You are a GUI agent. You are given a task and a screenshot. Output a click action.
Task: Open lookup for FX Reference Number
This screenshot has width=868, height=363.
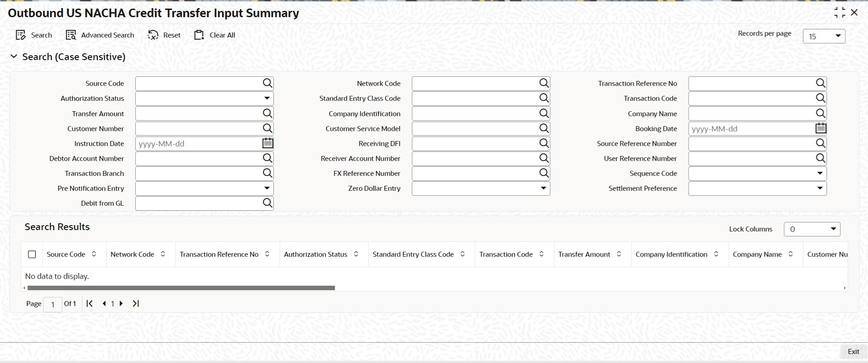[x=544, y=173]
